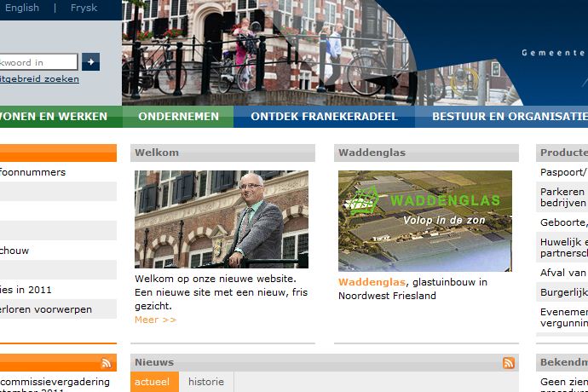Screen dimensions: 588x392
Task: Open the Parkeren item in products list
Action: click(562, 192)
